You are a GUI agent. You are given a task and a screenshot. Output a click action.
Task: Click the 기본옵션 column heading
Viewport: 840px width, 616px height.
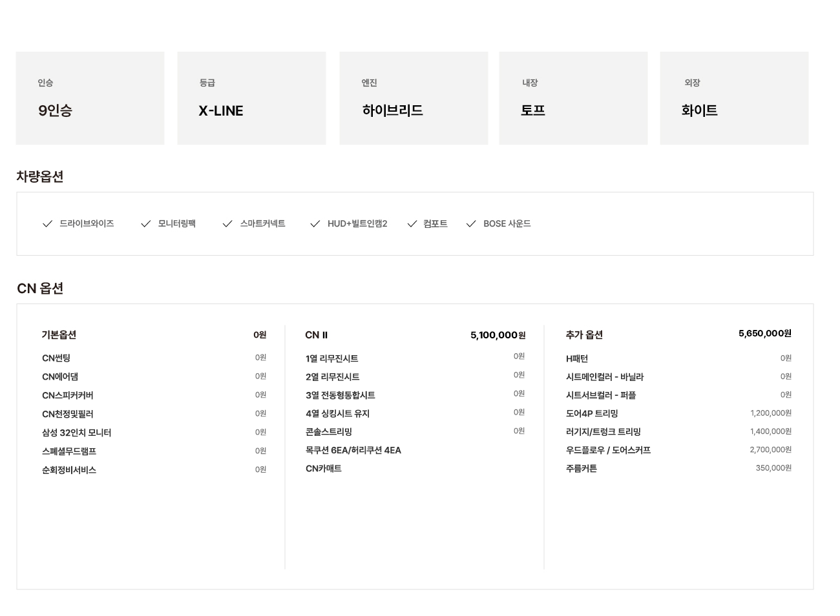click(x=59, y=334)
